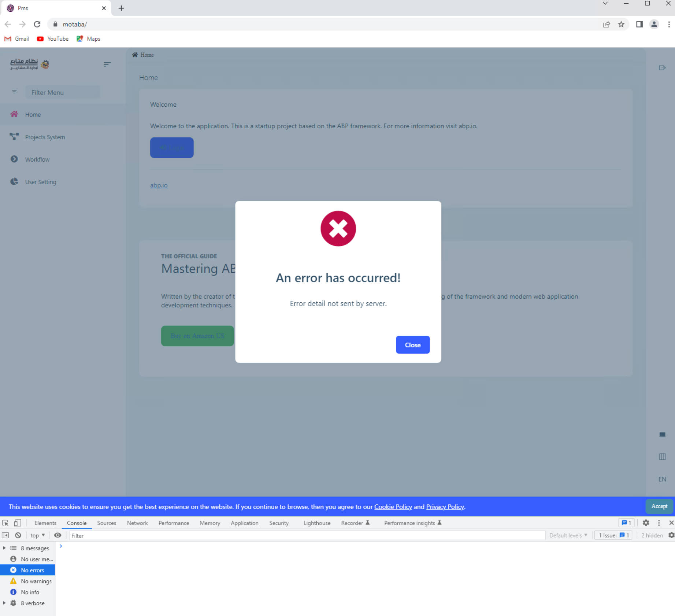Open the browser side panel icon
The width and height of the screenshot is (675, 616).
[639, 24]
